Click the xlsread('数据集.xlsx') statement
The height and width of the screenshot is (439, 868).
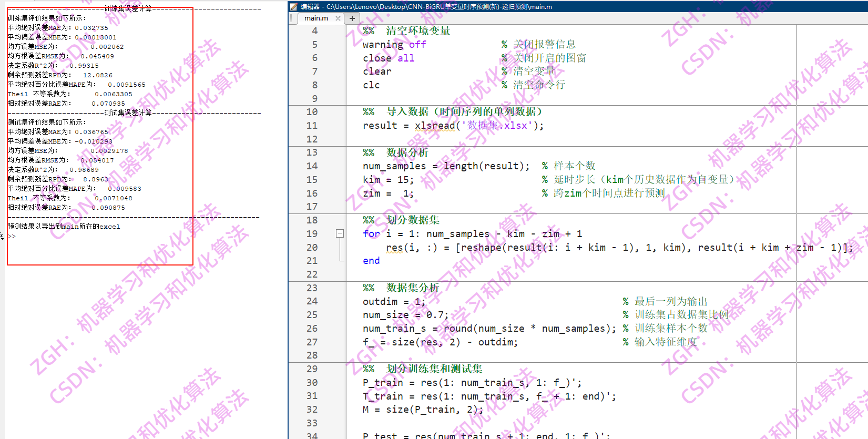pyautogui.click(x=453, y=126)
